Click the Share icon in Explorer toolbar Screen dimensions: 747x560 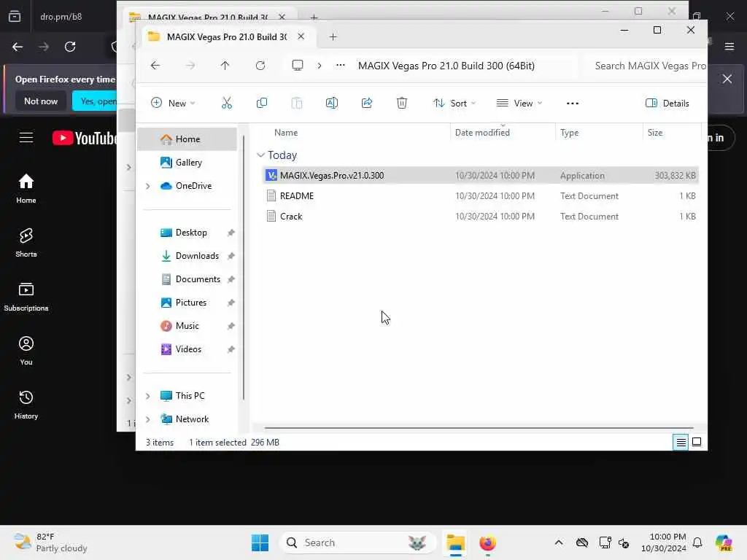coord(367,103)
